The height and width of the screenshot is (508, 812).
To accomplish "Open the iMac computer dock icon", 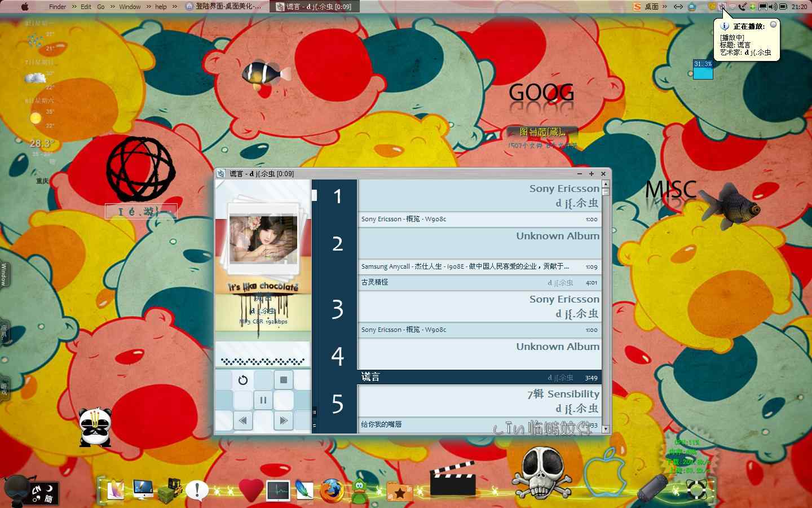I will [143, 489].
